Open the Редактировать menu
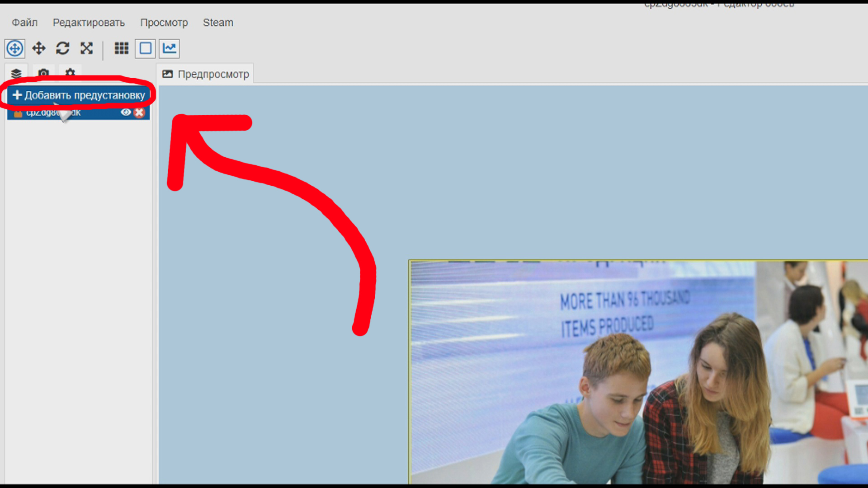This screenshot has height=488, width=868. 89,23
